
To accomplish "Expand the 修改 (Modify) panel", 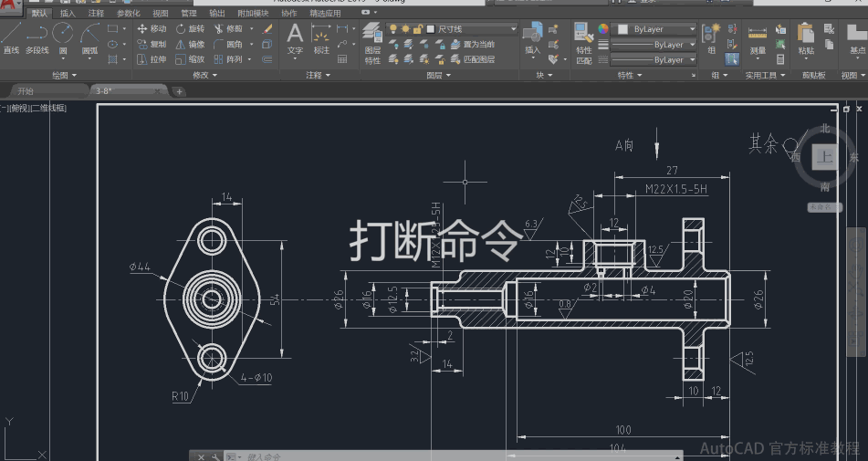I will click(x=204, y=75).
